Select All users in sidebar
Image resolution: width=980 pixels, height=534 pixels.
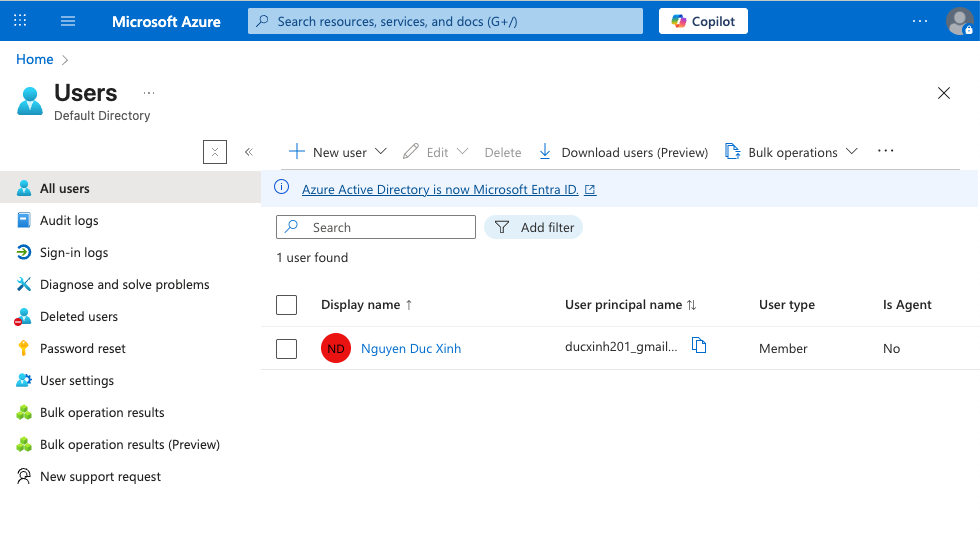(x=130, y=188)
